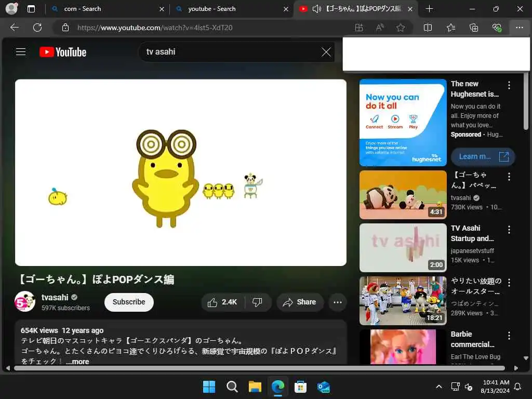Open the notifications bell icon

pos(518,387)
